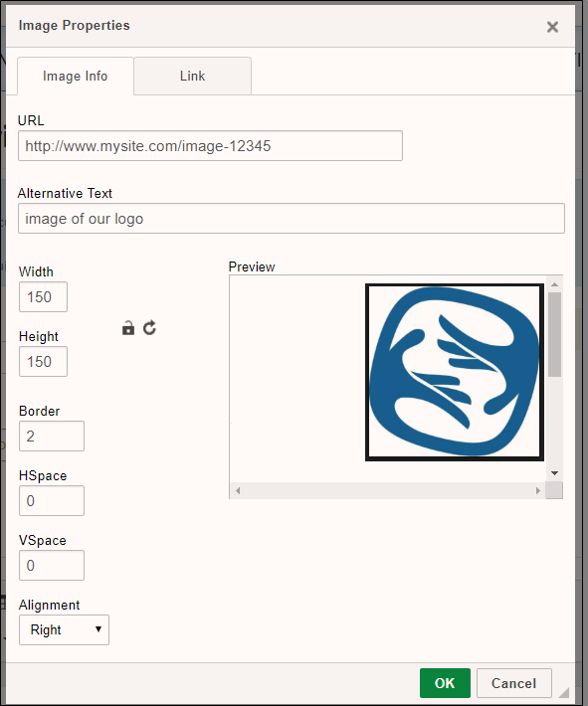Click the preview scroll left arrow
The image size is (588, 706).
pos(238,490)
